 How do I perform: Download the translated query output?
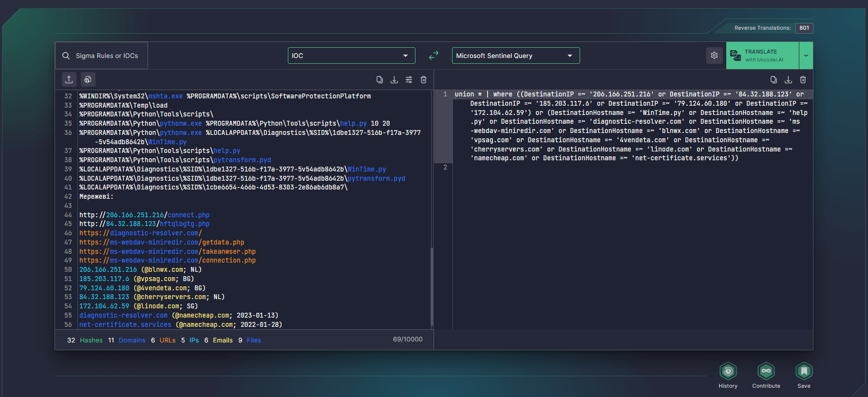[x=788, y=80]
